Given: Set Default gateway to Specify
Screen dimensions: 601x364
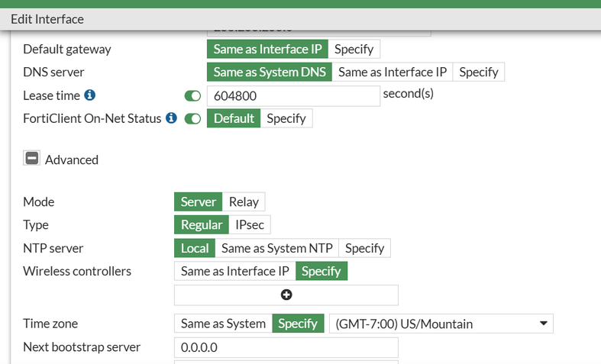Looking at the screenshot, I should (354, 49).
